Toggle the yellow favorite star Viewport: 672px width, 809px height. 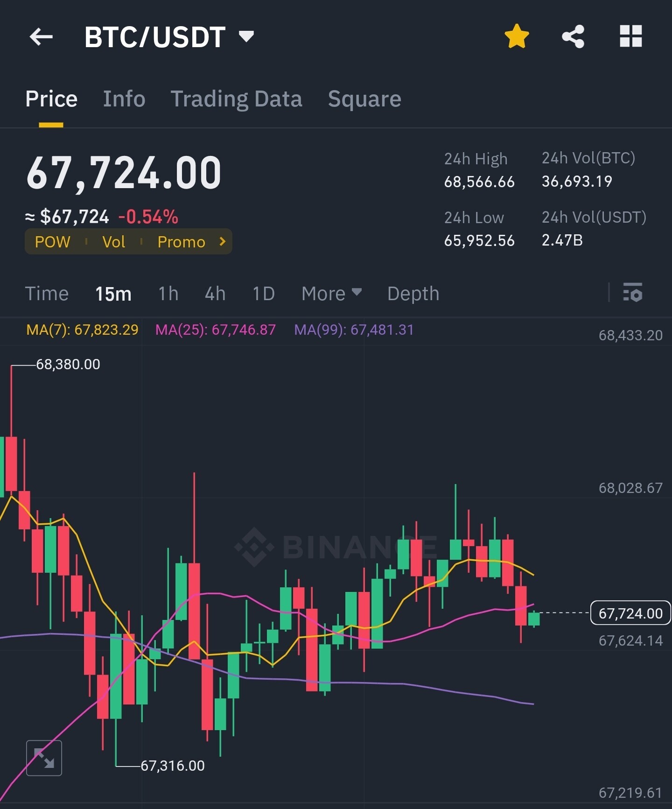517,36
